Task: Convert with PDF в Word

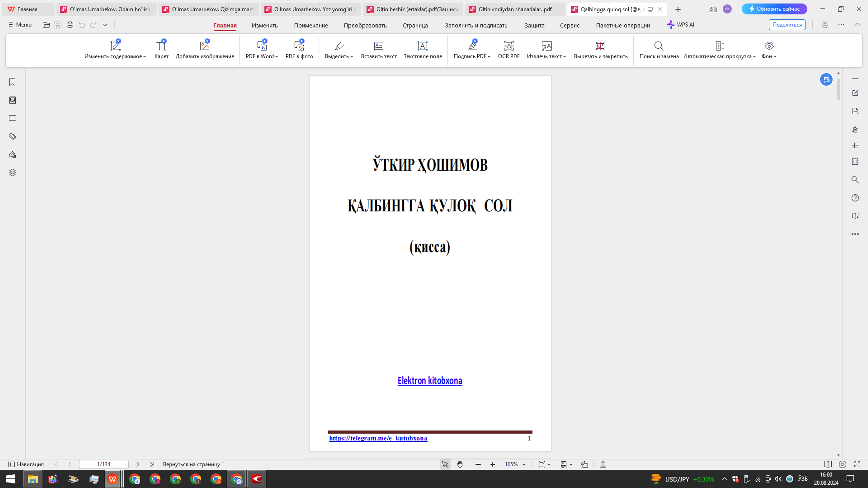Action: point(262,49)
